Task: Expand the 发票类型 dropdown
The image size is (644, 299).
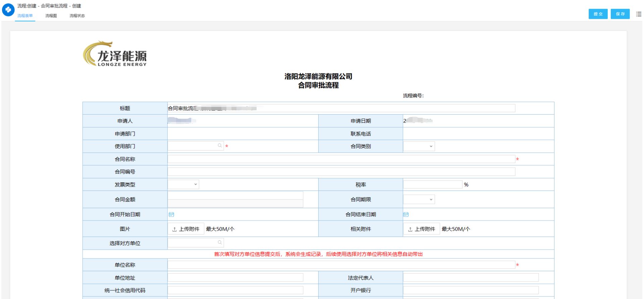Action: point(183,184)
